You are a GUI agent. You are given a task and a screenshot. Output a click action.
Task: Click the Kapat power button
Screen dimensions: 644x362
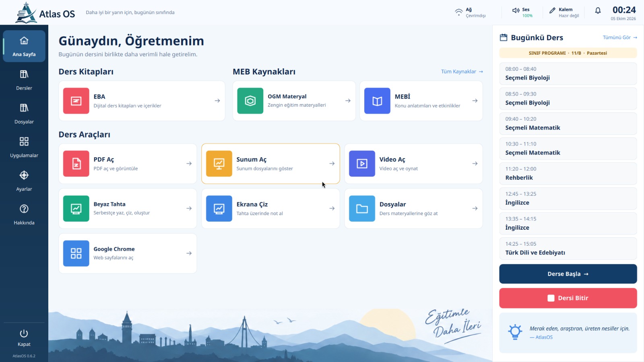coord(24,338)
